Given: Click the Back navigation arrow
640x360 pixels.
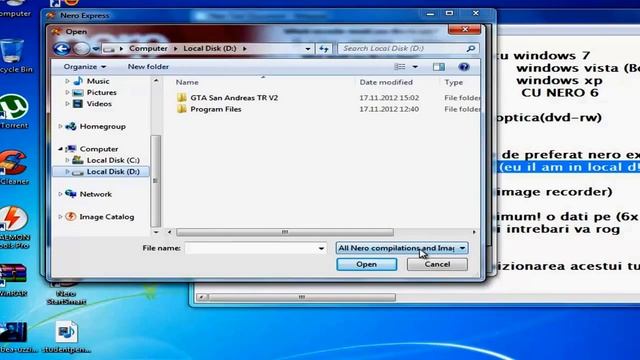Looking at the screenshot, I should point(62,49).
